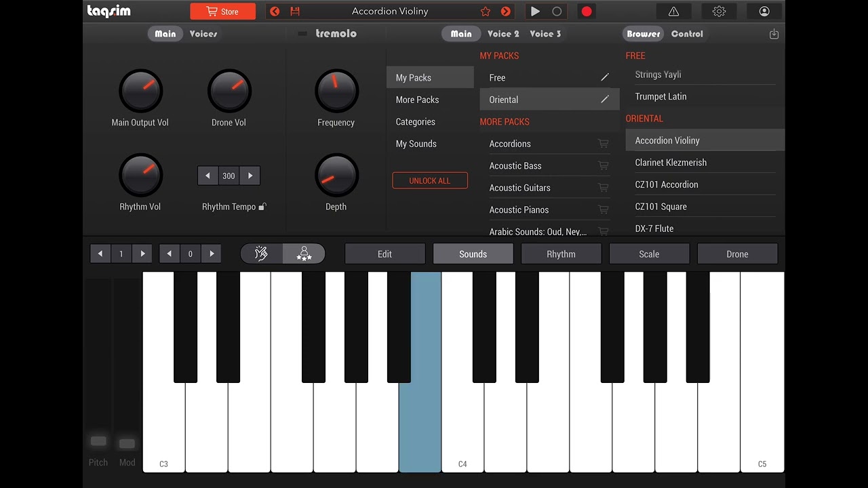This screenshot has height=488, width=868.
Task: Decrease Rhythm Tempo with left arrow
Action: point(208,176)
